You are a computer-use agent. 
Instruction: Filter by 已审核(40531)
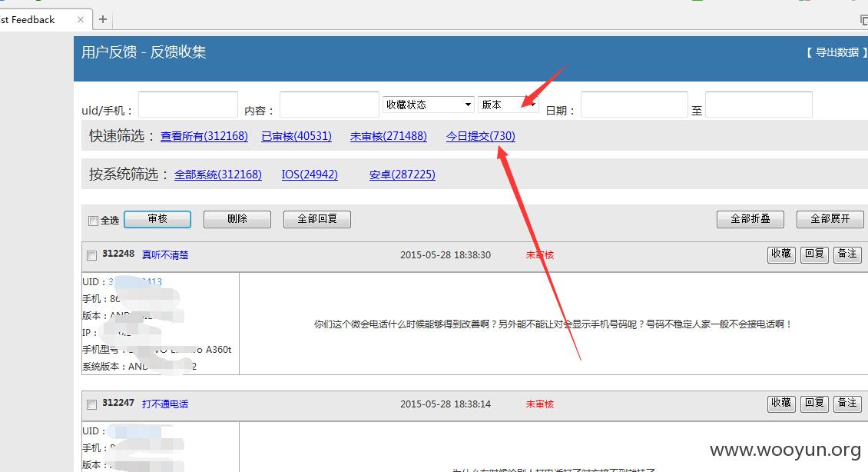pyautogui.click(x=297, y=136)
